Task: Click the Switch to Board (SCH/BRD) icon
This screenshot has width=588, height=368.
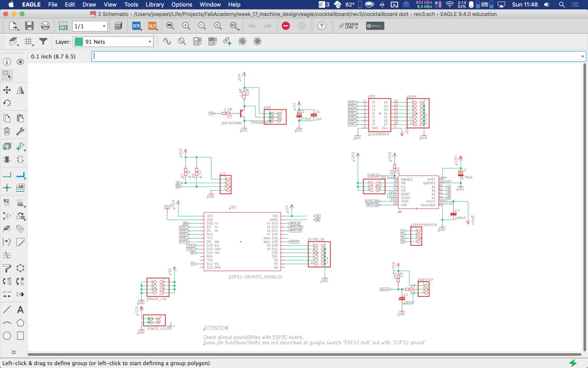Action: [63, 26]
